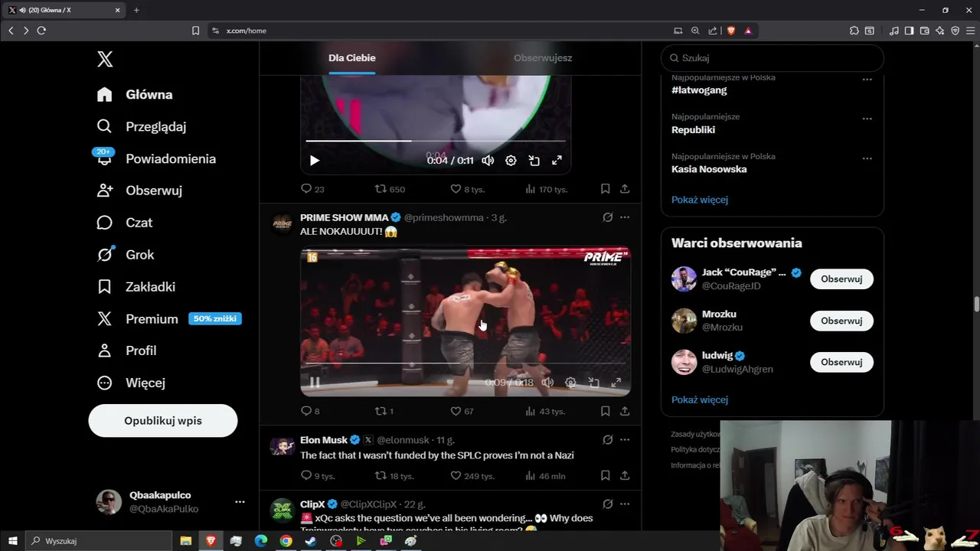Screen dimensions: 980x551
Task: Open the X logo home link
Action: coord(106,59)
